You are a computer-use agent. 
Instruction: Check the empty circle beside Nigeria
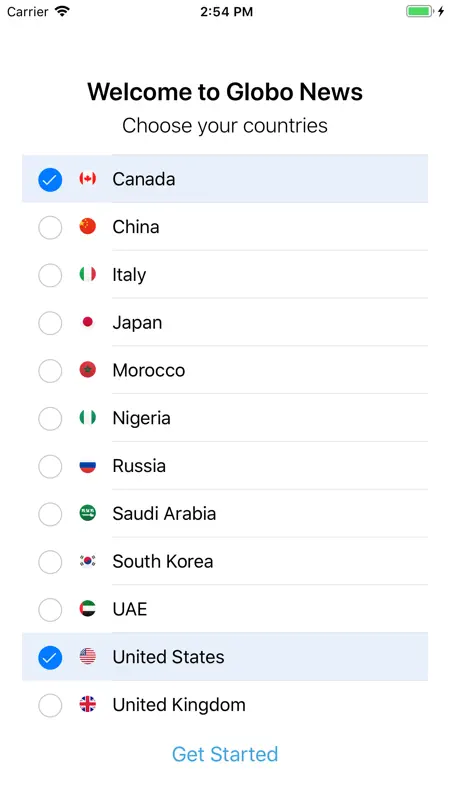tap(50, 419)
